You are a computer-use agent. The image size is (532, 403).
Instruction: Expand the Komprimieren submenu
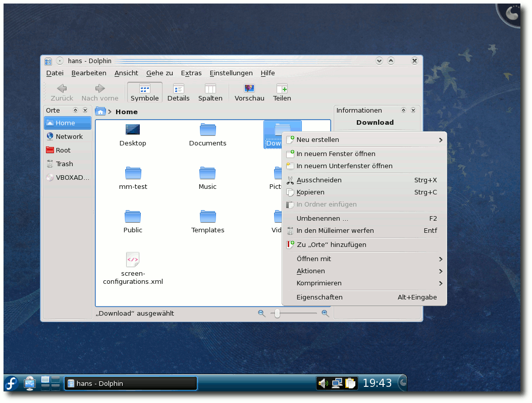[x=364, y=283]
